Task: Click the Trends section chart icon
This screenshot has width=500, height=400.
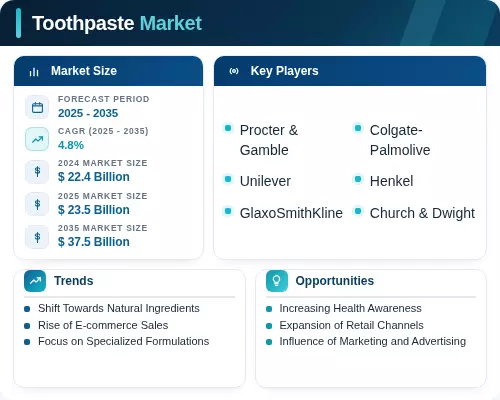Action: (x=35, y=281)
